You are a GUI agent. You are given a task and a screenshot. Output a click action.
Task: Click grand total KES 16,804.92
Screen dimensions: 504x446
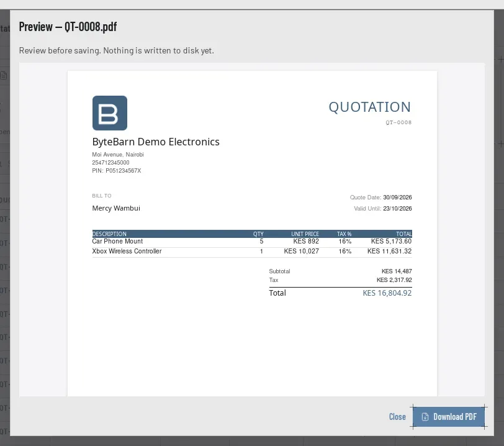387,293
